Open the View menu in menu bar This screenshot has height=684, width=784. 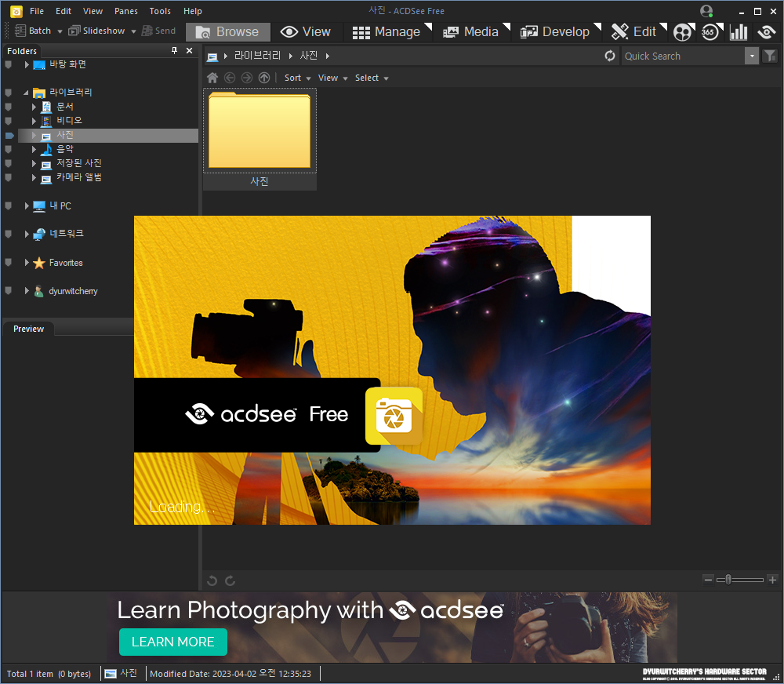(93, 11)
